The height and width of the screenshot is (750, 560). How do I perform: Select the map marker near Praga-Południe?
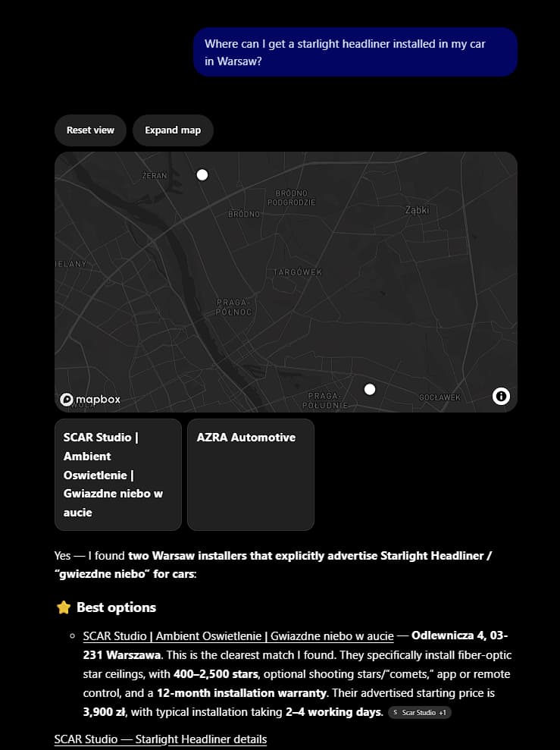click(x=369, y=389)
